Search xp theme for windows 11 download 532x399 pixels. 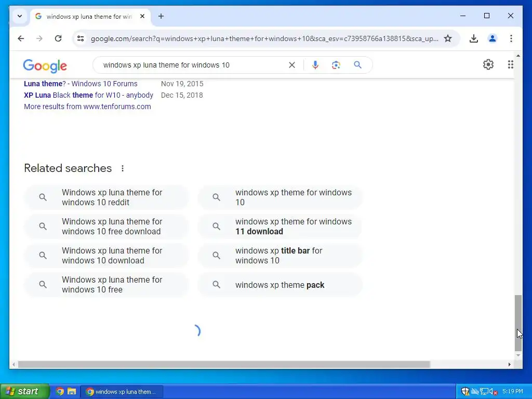tap(280, 227)
